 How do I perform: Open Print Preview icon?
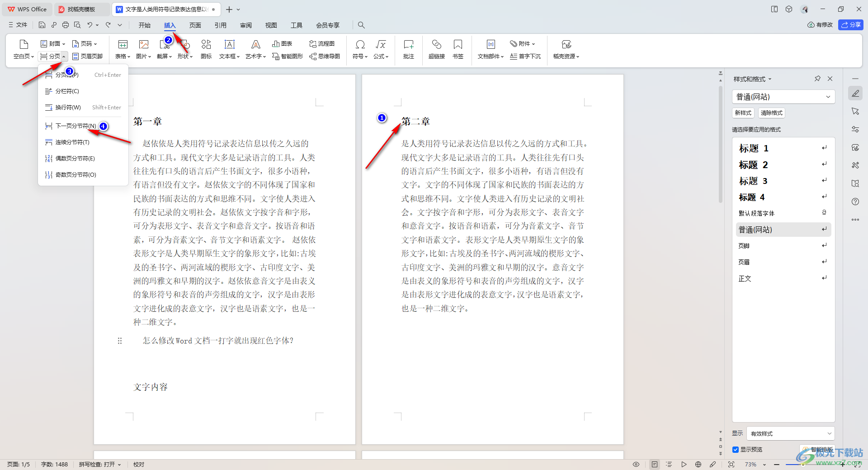(x=77, y=25)
